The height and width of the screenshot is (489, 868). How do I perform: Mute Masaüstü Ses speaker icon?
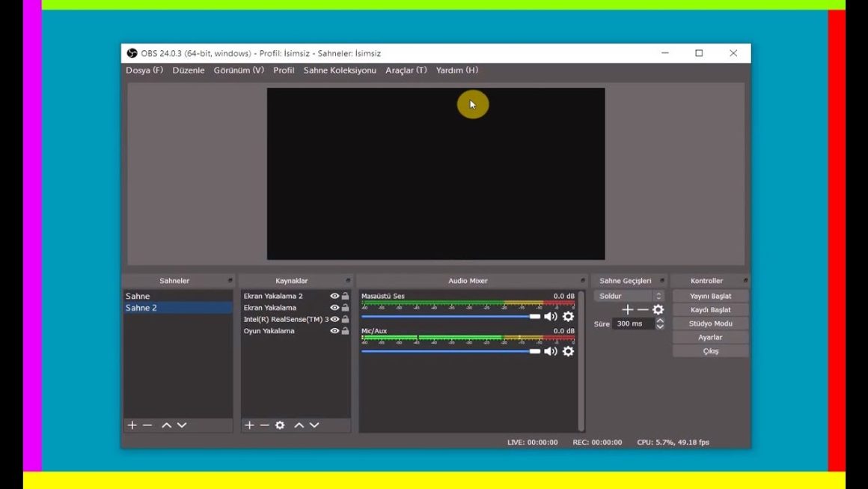click(550, 316)
